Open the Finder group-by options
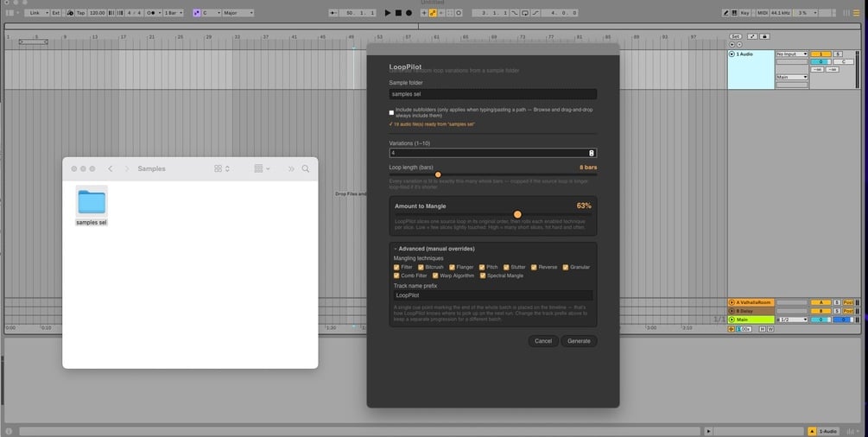 [x=262, y=168]
